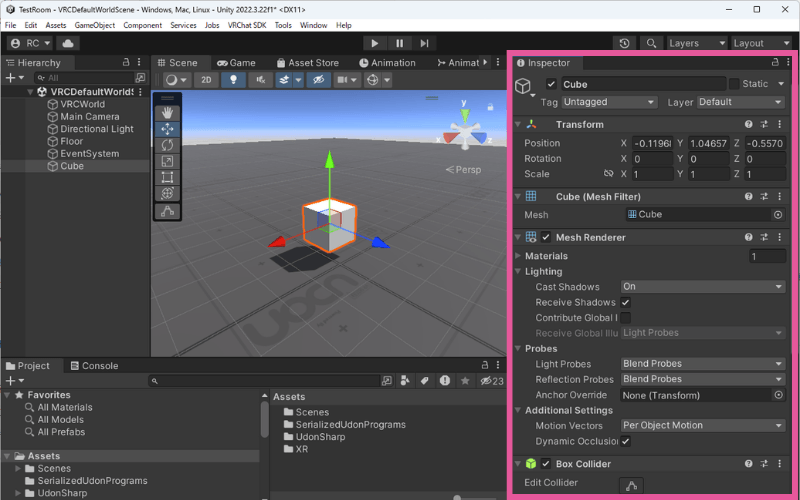Toggle console error log icon in Project toolbar

[x=445, y=381]
